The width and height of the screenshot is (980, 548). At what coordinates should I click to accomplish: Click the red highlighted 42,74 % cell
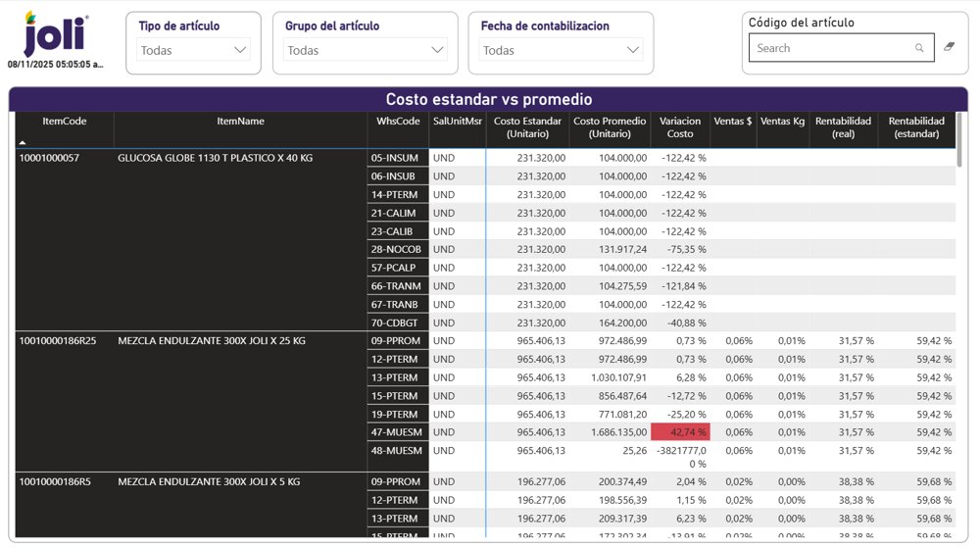(680, 432)
